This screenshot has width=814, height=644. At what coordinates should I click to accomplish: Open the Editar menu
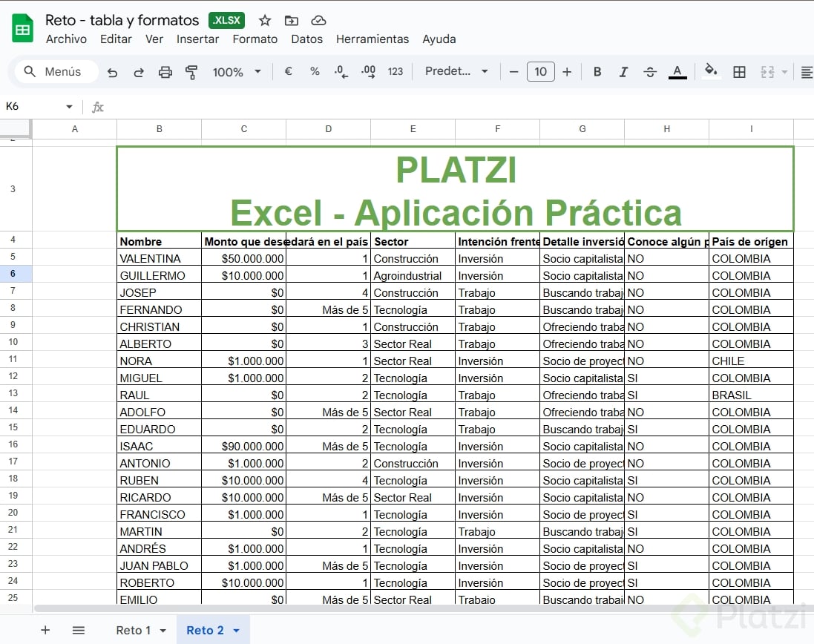(116, 39)
